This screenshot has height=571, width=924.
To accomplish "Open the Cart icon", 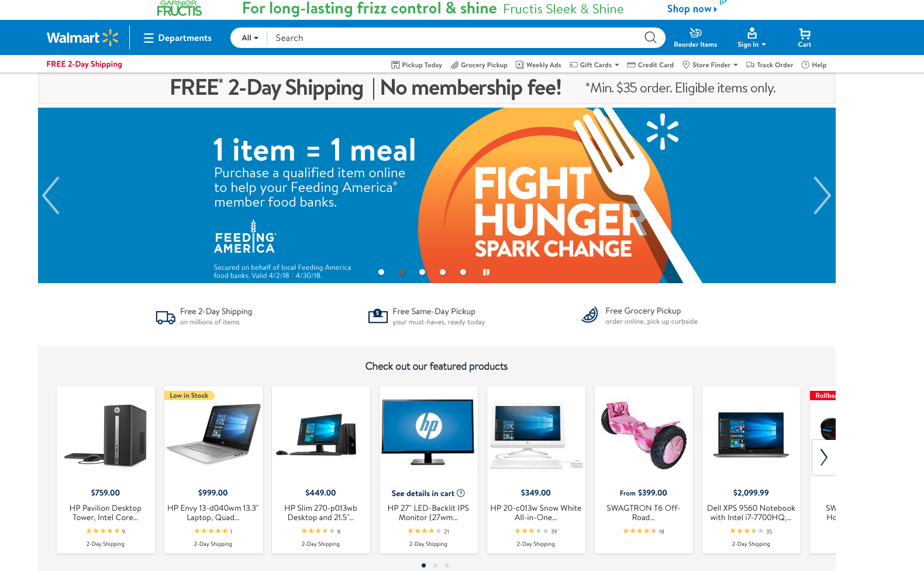I will coord(805,34).
